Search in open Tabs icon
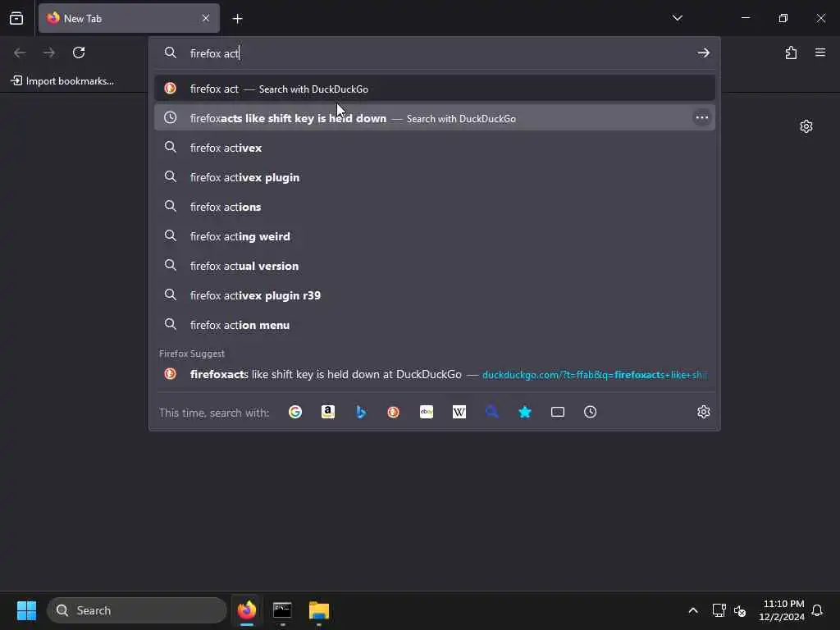The height and width of the screenshot is (630, 840). [558, 412]
